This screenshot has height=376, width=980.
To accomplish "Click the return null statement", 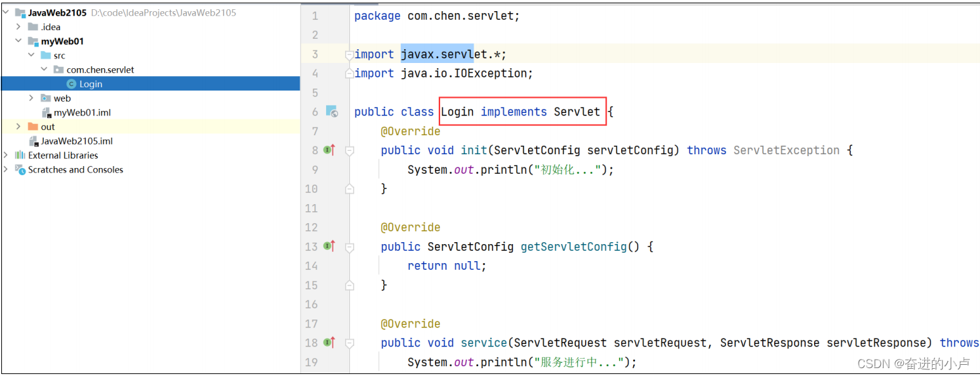I will click(x=447, y=266).
